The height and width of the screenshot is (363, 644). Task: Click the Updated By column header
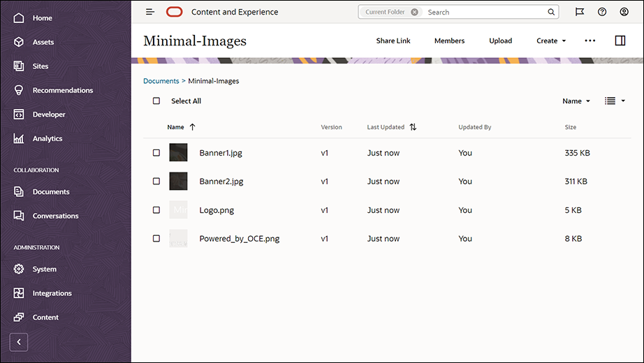475,127
